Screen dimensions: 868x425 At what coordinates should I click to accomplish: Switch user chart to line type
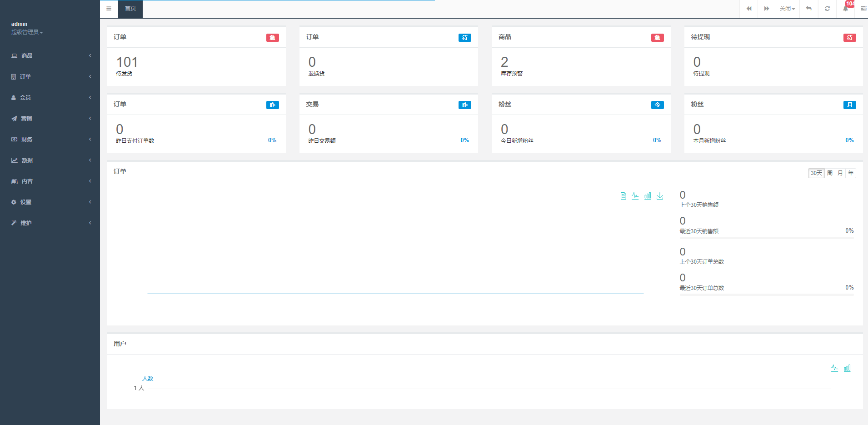point(835,368)
